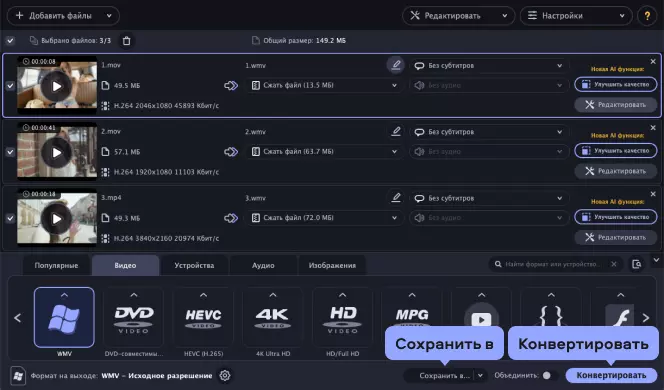664x390 pixels.
Task: Remove 3.mp4 with its close X
Action: [x=653, y=194]
